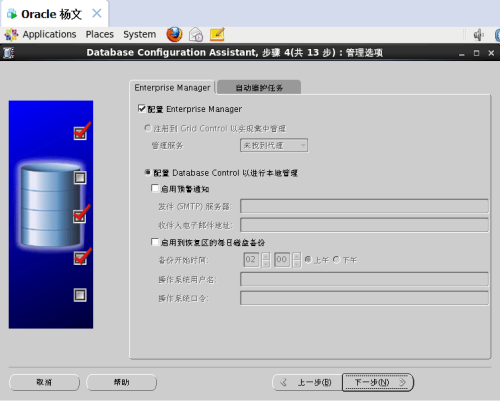This screenshot has height=401, width=500.
Task: Open the yellow note editor launcher
Action: tap(217, 34)
